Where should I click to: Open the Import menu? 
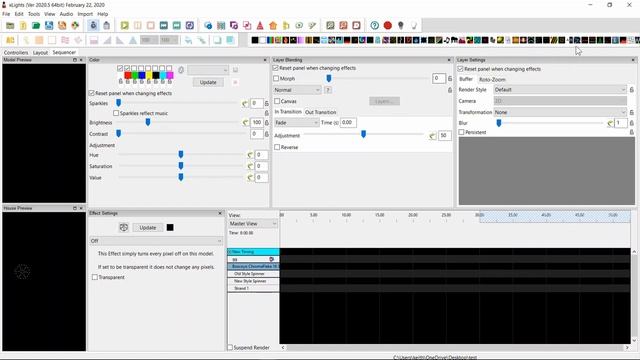click(85, 14)
